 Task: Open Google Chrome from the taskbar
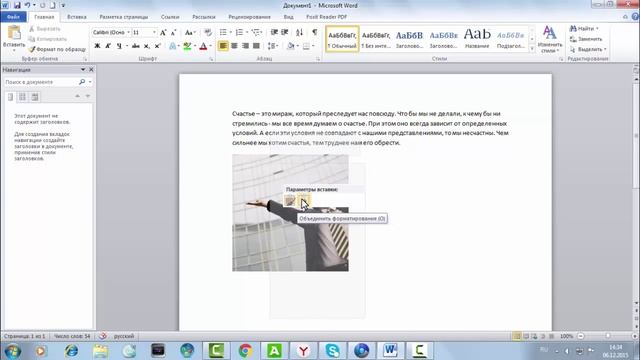tap(245, 351)
